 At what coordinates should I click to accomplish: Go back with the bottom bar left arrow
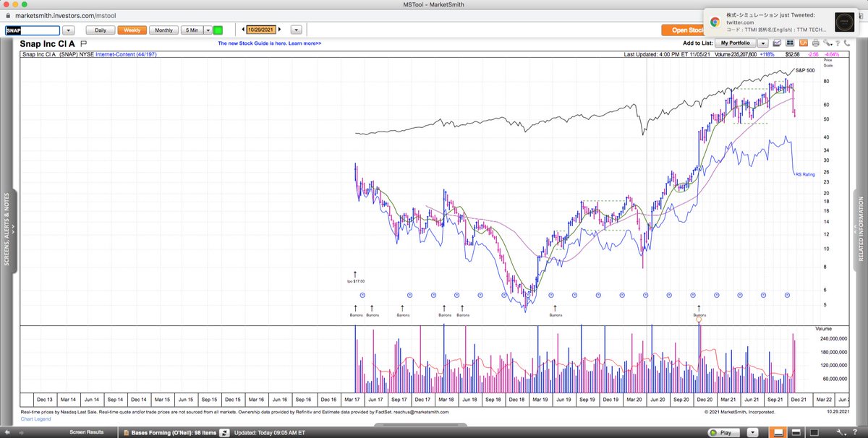[x=7, y=433]
